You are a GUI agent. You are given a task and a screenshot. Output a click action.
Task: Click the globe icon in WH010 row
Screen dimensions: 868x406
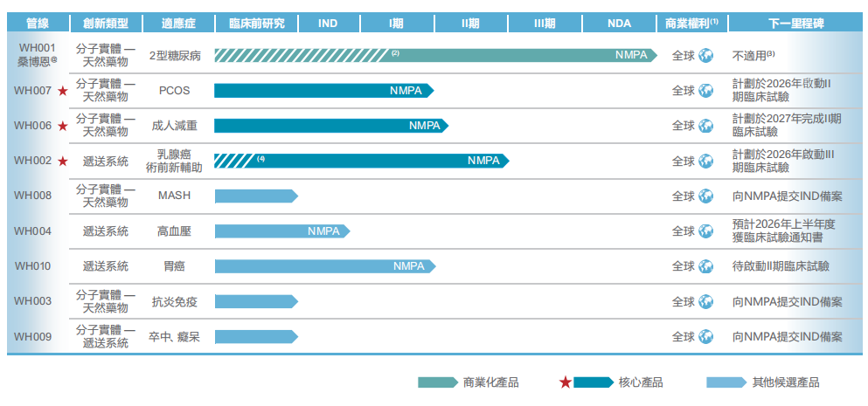tap(705, 266)
